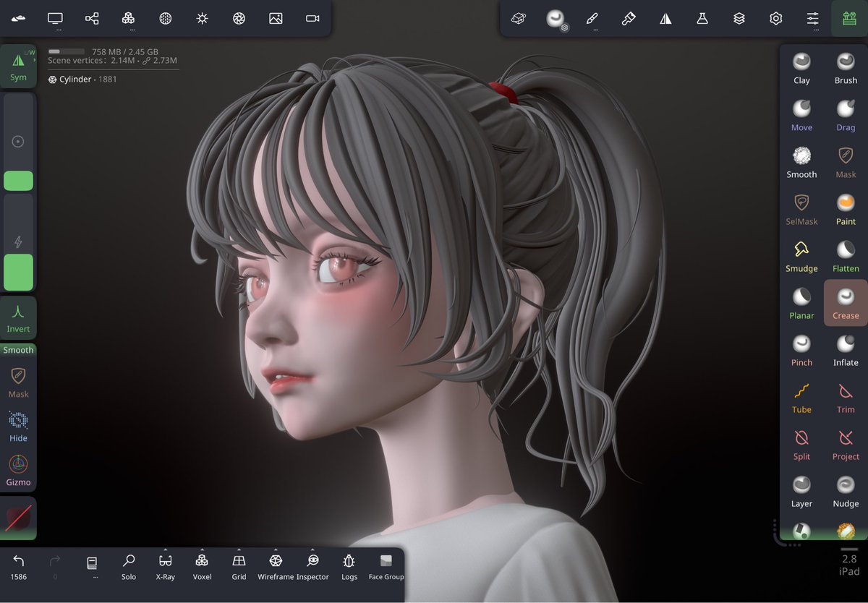This screenshot has width=868, height=603.
Task: Open the Inspector options
Action: click(312, 566)
